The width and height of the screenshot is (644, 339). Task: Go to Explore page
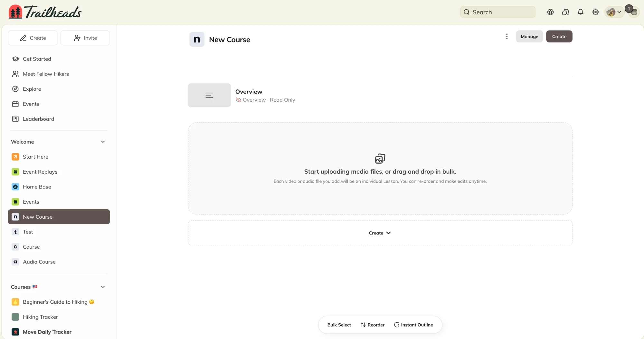point(59,89)
